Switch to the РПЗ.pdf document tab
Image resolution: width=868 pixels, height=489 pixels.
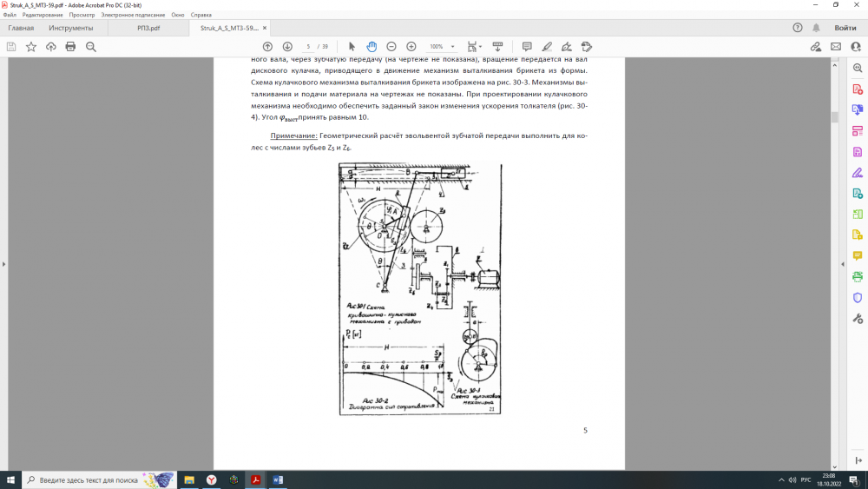point(148,28)
